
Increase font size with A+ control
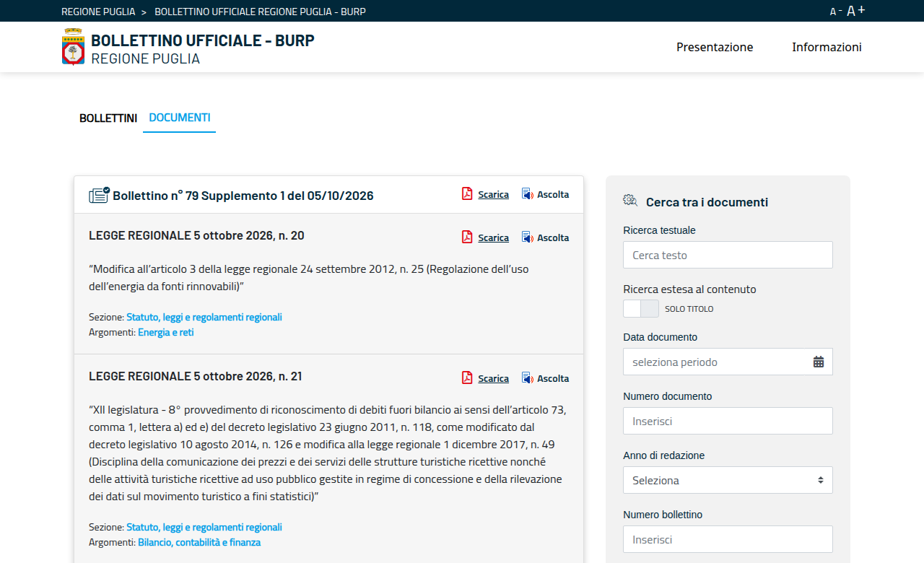pos(856,11)
